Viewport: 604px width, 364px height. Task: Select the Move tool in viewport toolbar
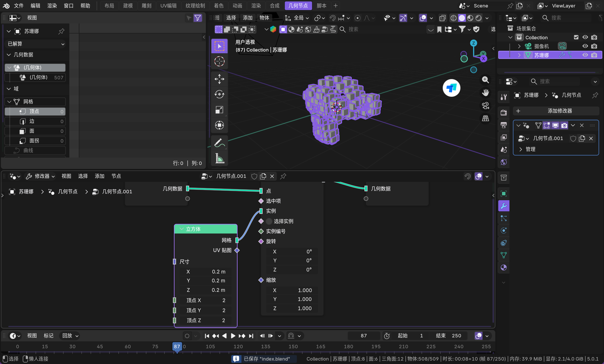coord(219,79)
